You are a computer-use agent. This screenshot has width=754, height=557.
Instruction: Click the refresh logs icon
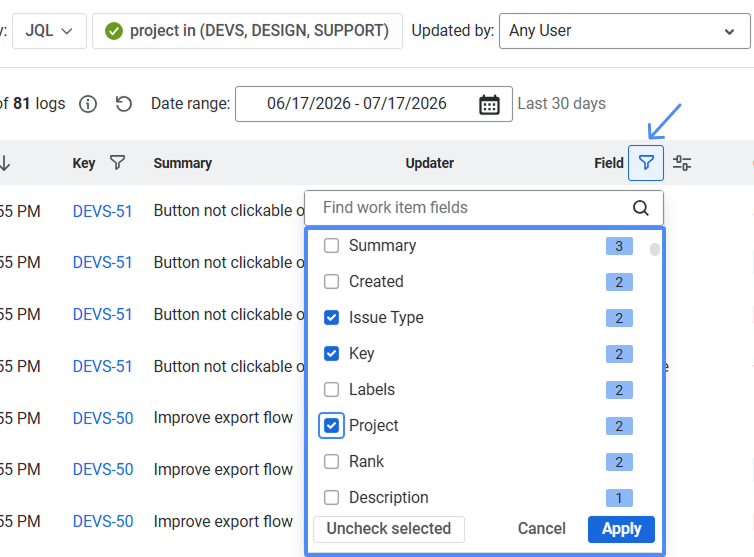pyautogui.click(x=124, y=104)
